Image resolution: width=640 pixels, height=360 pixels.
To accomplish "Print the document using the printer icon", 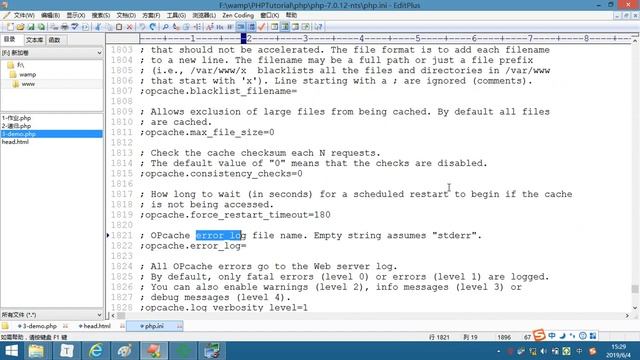I will click(64, 27).
